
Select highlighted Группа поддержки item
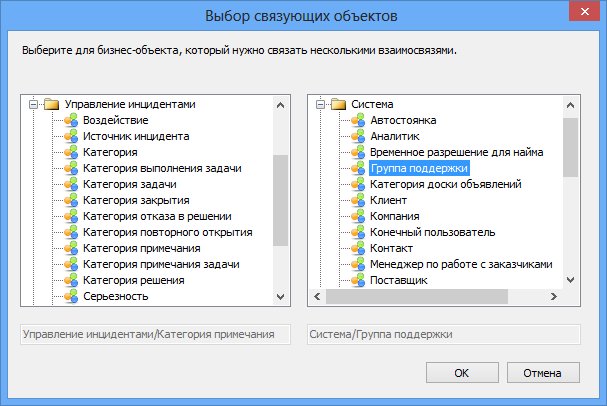[419, 168]
